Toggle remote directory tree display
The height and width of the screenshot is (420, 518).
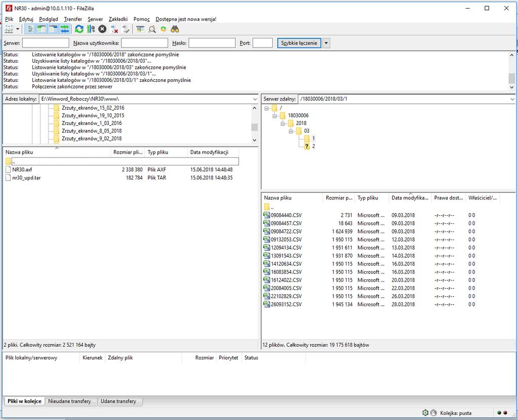53,29
